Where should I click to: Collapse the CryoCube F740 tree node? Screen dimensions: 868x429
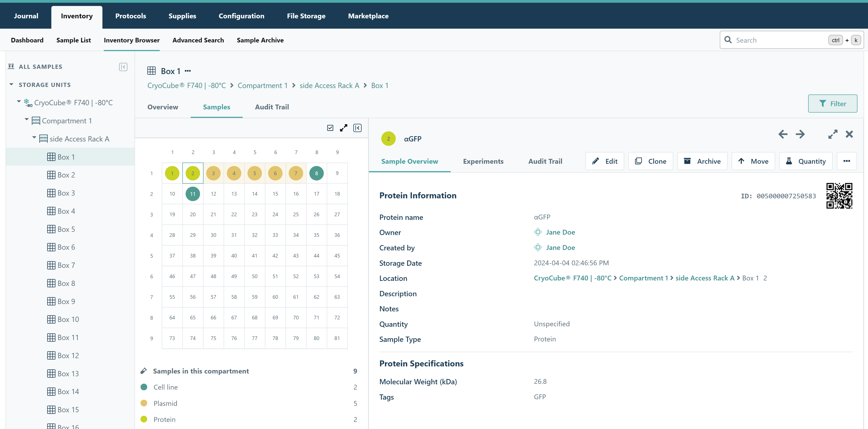[x=19, y=101]
